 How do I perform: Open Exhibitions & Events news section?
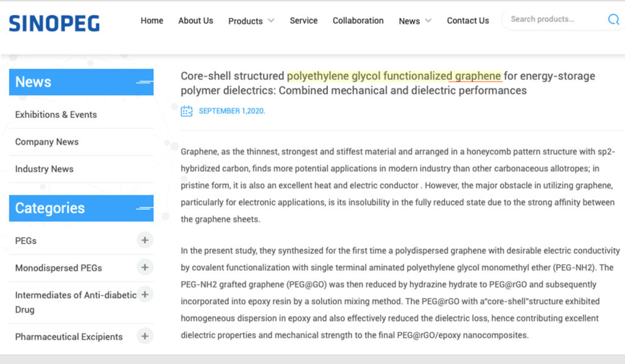pos(56,115)
